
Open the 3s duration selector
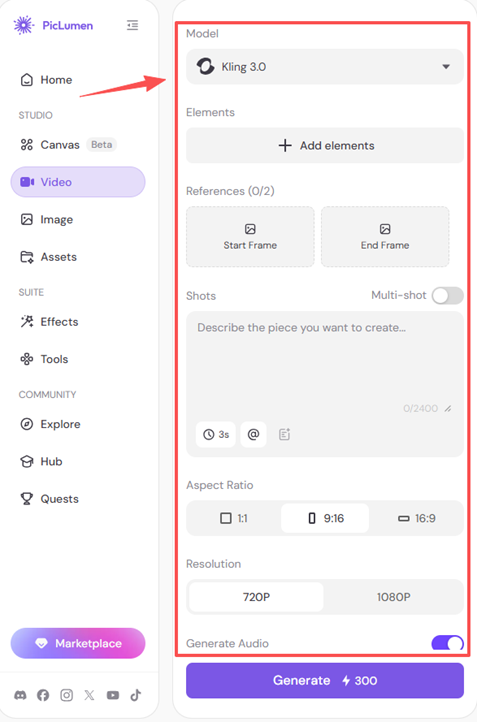(216, 434)
